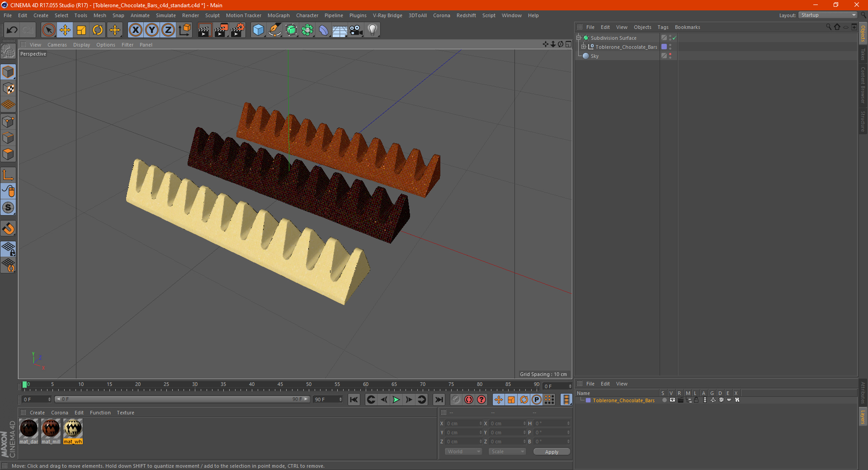Click Make Editable icon in left toolbar
The image size is (868, 470).
click(x=8, y=52)
